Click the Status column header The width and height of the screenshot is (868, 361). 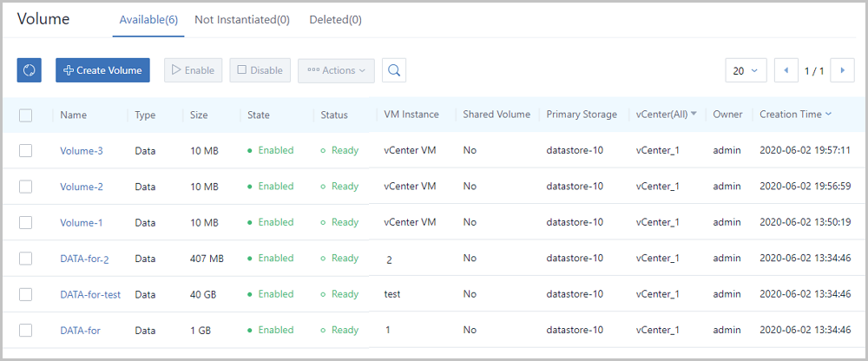point(334,115)
